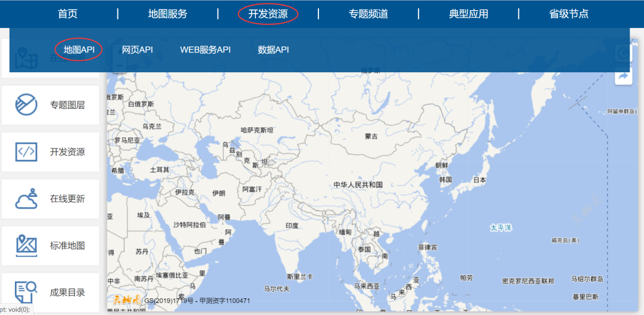Open 典型应用 from the navigation bar

469,14
